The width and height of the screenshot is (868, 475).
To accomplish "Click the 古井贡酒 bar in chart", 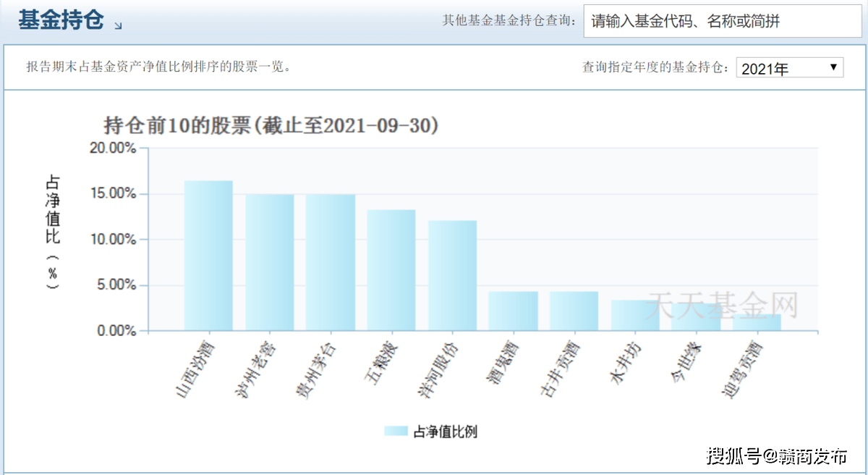I will tap(574, 311).
